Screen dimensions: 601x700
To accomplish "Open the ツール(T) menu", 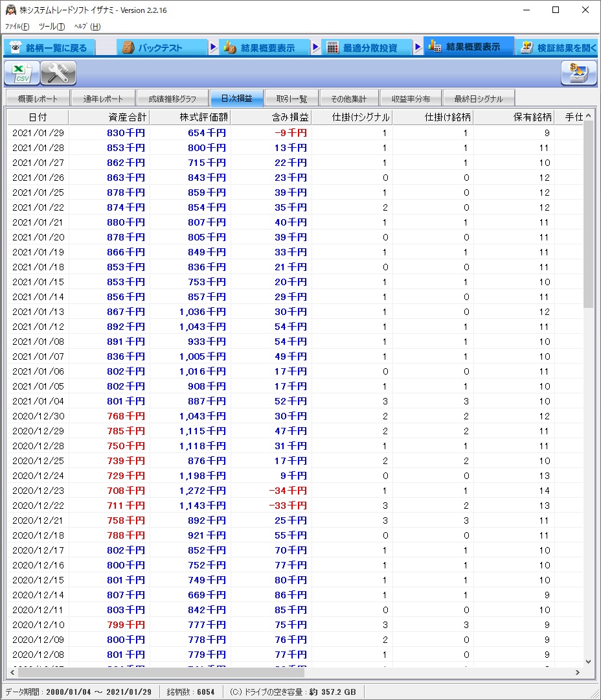I will pyautogui.click(x=52, y=27).
